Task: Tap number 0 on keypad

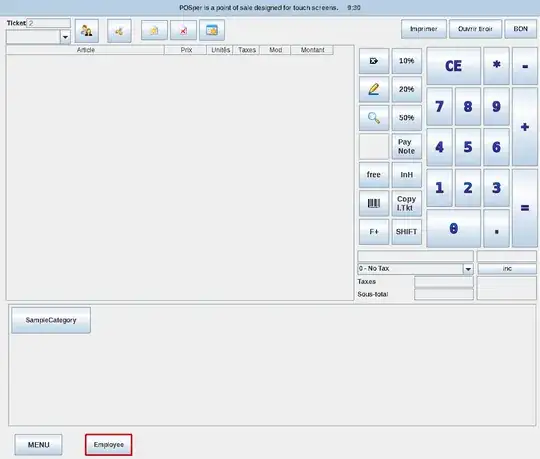Action: [454, 228]
